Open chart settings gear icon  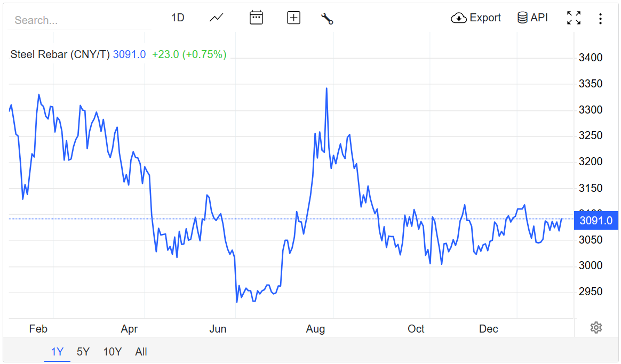[x=596, y=328]
